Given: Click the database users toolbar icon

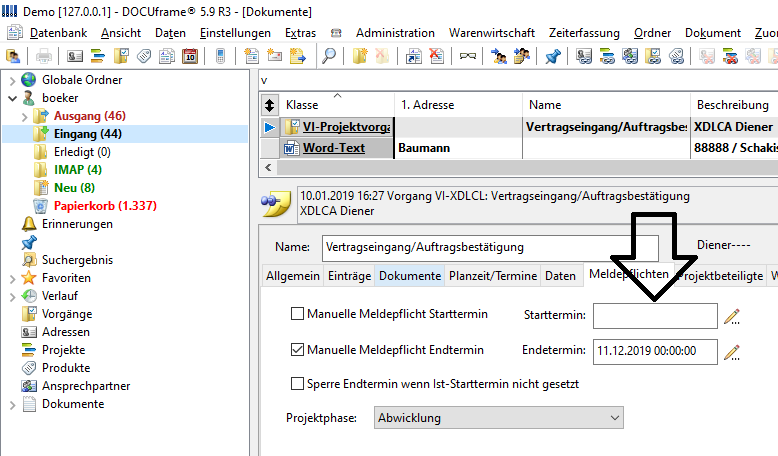Looking at the screenshot, I should click(x=13, y=56).
